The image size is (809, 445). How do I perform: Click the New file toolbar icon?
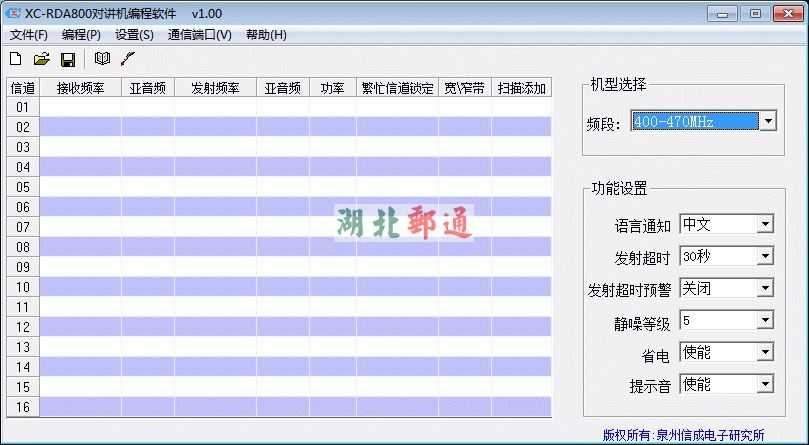coord(15,60)
